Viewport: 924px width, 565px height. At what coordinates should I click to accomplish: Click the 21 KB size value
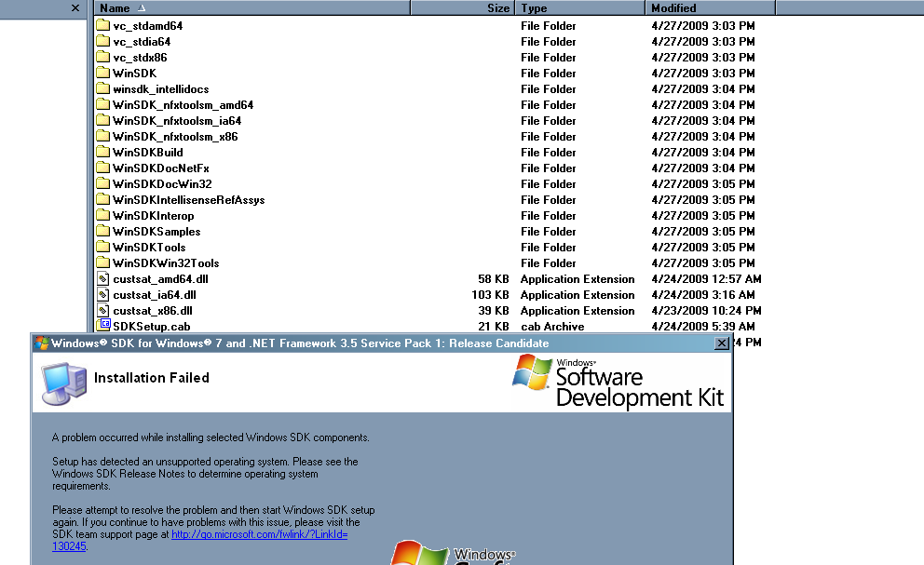click(494, 327)
